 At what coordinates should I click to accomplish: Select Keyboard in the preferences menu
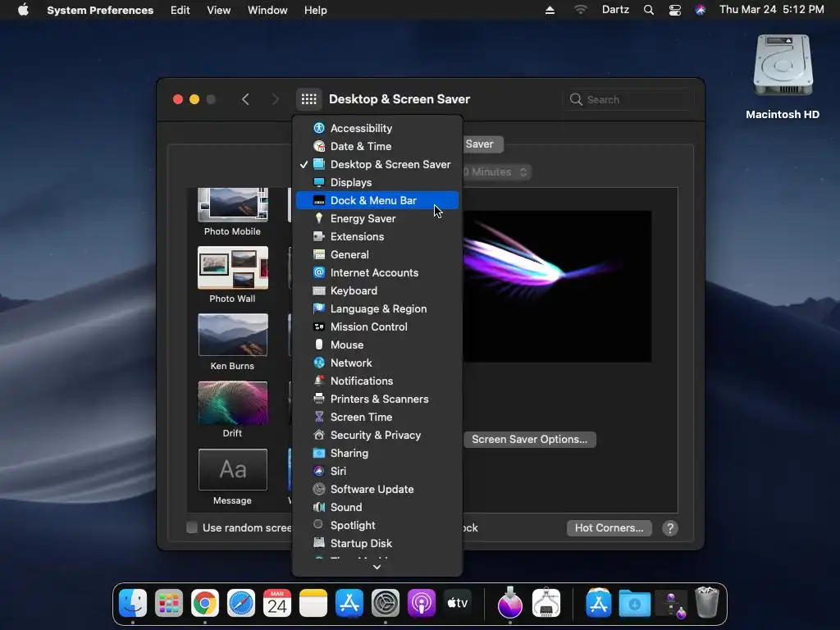pyautogui.click(x=377, y=290)
